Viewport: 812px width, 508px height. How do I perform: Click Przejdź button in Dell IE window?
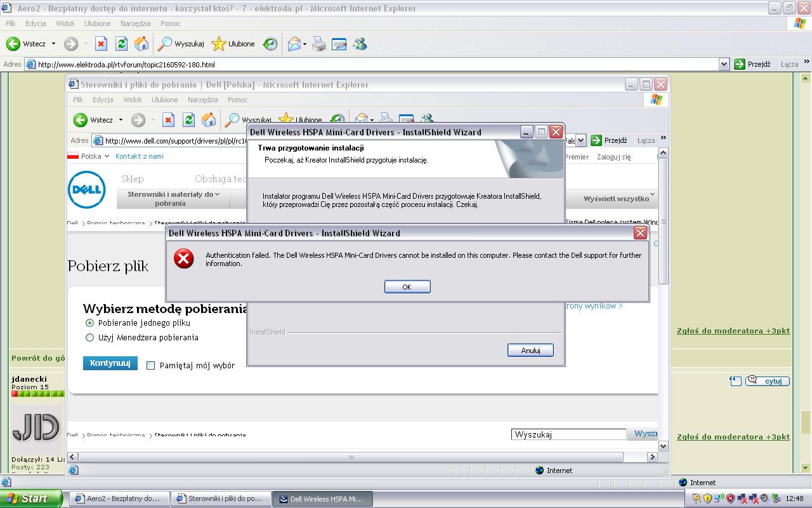[x=609, y=140]
